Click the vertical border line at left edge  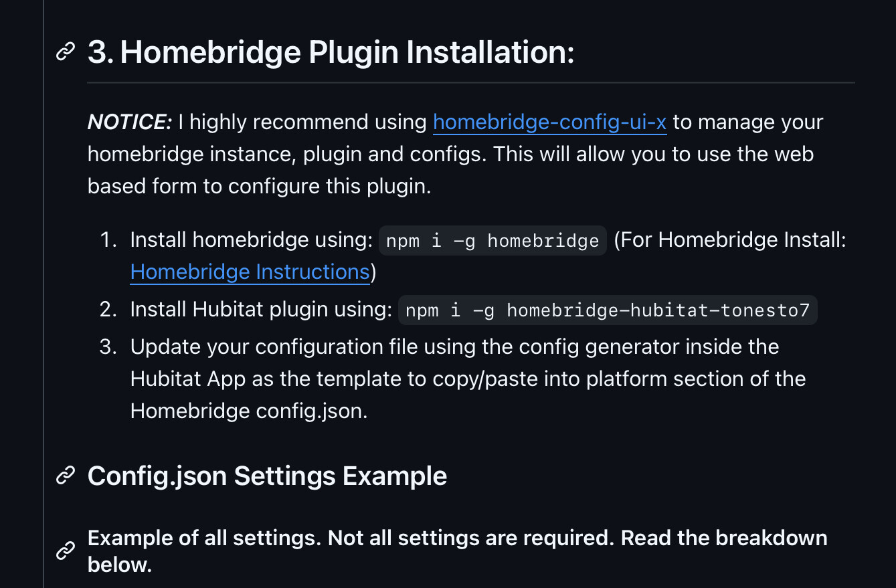point(43,294)
